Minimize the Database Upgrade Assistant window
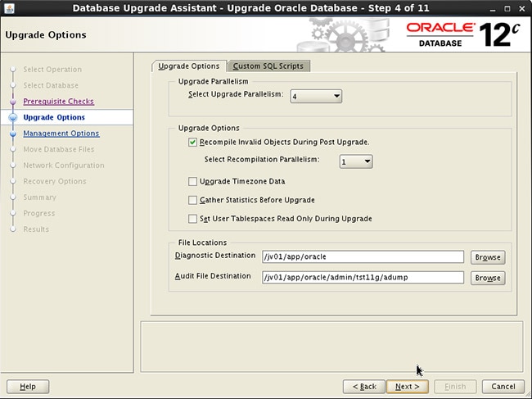The height and width of the screenshot is (399, 532). point(493,8)
